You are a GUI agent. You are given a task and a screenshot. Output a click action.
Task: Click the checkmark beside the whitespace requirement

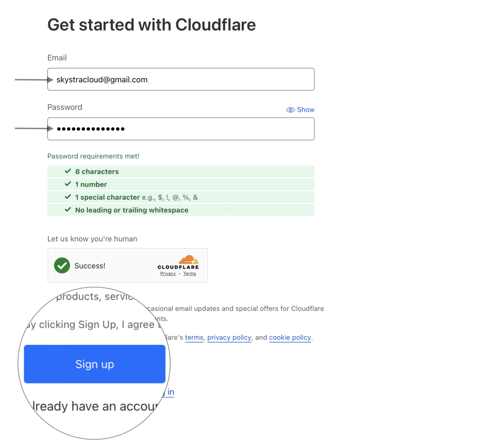[68, 210]
